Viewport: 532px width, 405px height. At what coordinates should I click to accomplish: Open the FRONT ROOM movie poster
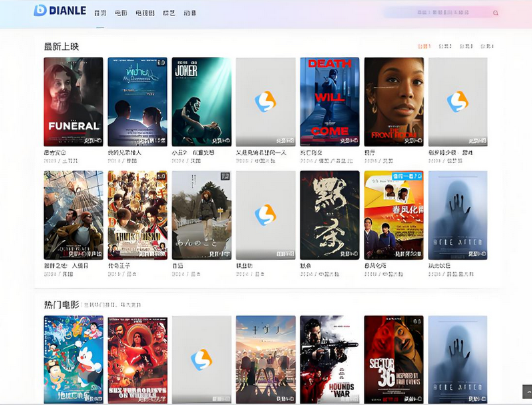click(x=394, y=102)
